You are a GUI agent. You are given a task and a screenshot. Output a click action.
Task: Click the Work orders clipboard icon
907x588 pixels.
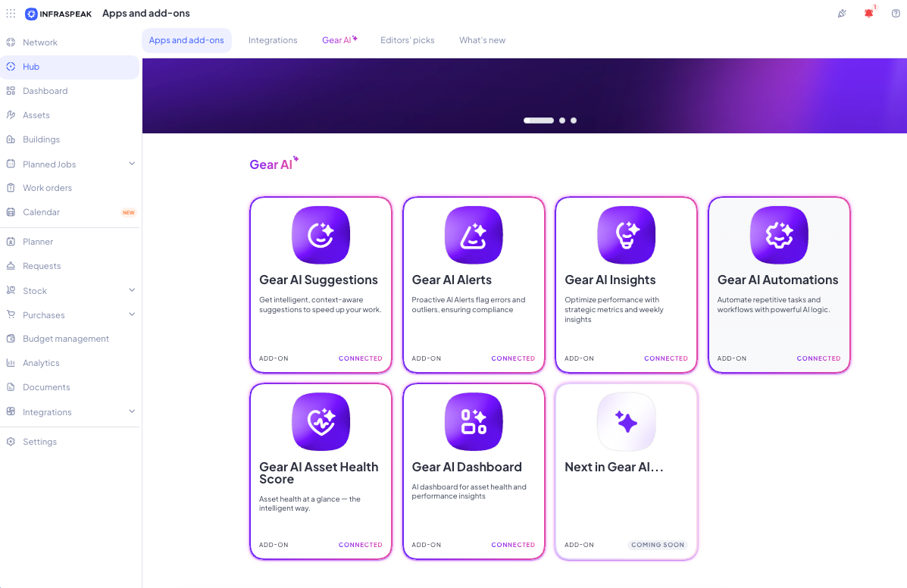11,188
